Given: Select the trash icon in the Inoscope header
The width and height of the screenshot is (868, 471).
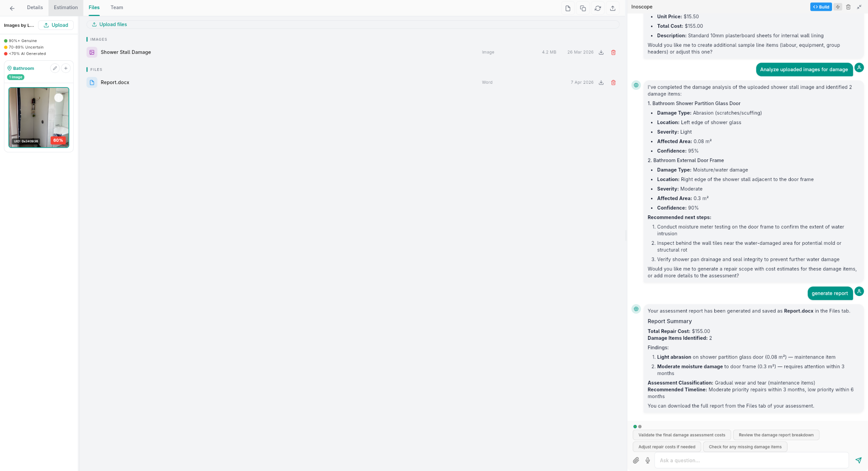Looking at the screenshot, I should 849,7.
